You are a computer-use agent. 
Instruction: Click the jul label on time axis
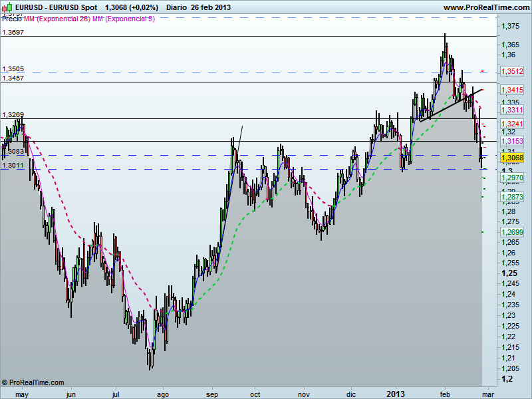tap(116, 394)
